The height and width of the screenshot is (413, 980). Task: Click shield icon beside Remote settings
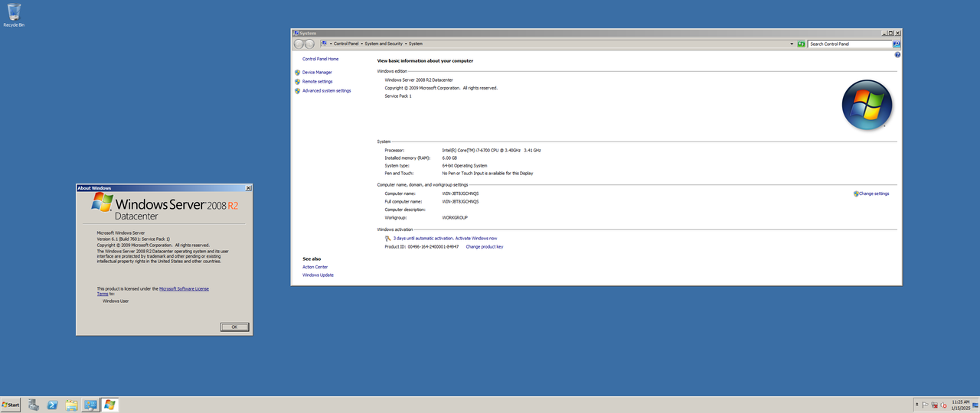pos(297,81)
